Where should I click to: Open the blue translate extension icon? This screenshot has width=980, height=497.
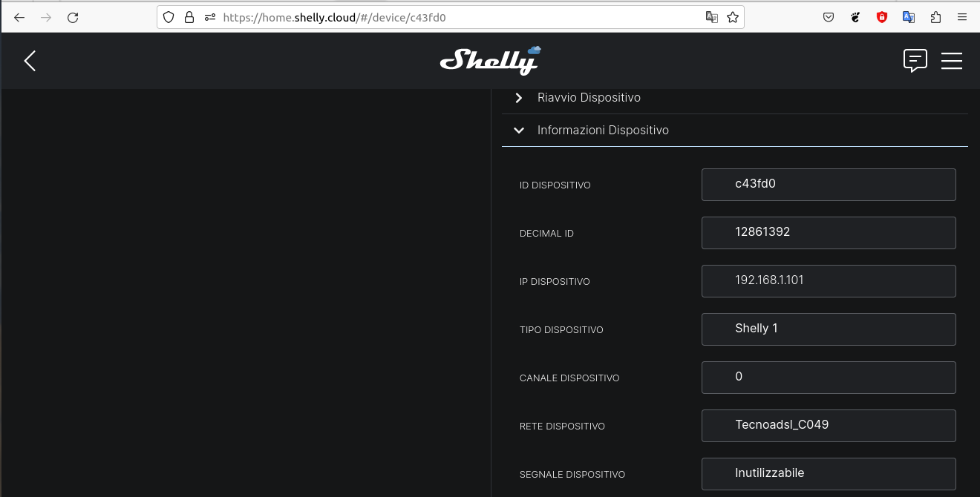click(909, 17)
